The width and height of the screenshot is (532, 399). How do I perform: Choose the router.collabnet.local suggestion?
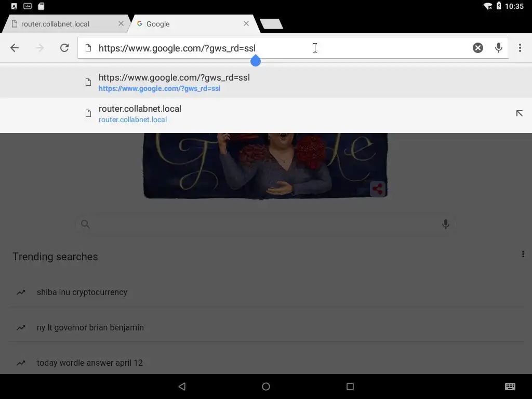pos(266,114)
